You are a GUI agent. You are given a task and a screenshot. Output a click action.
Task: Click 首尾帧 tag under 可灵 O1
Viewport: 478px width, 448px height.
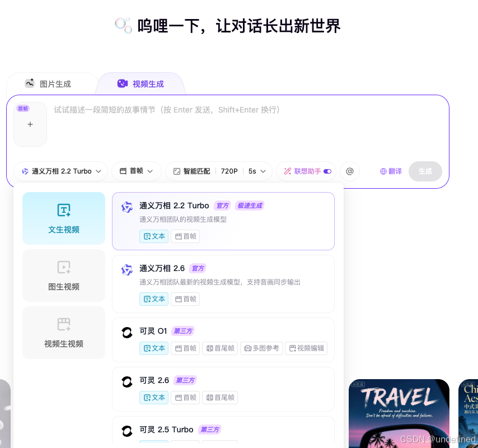tap(220, 348)
